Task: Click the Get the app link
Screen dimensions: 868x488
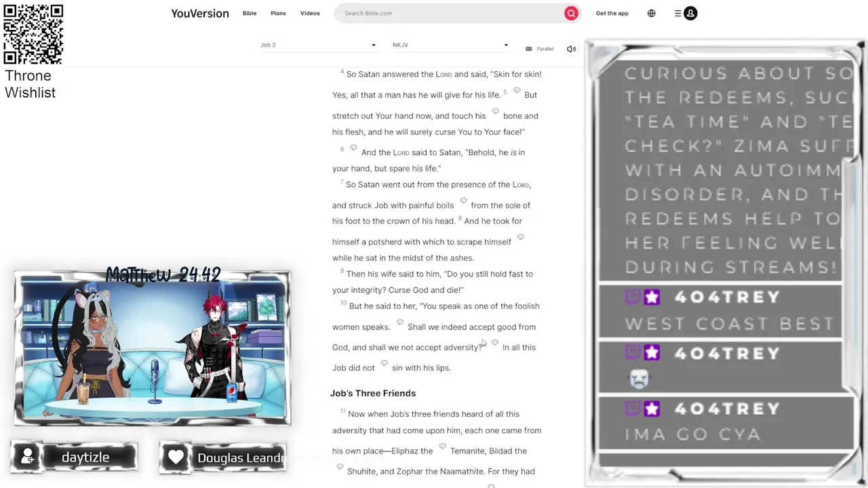Action: coord(612,13)
